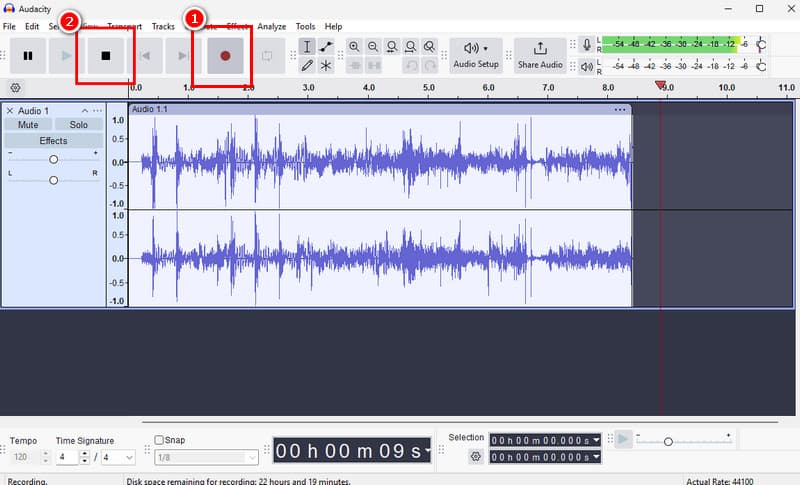Screen dimensions: 800x485
Task: Click the Redo arrow icon
Action: point(430,66)
